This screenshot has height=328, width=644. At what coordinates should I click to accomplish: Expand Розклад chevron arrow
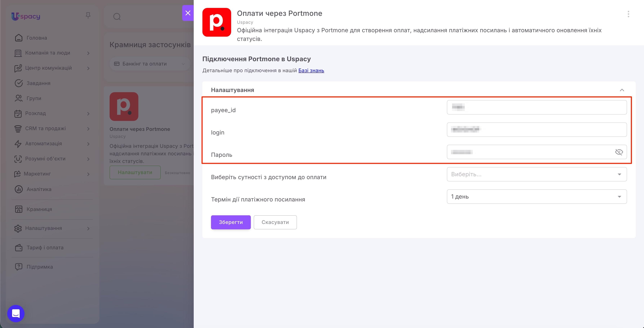pos(88,114)
